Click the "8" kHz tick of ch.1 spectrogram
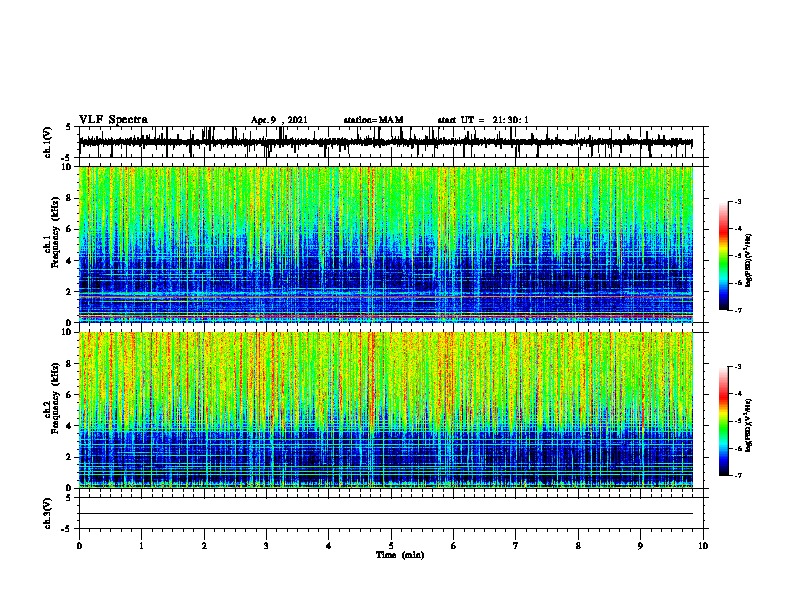The width and height of the screenshot is (792, 612). tap(70, 198)
